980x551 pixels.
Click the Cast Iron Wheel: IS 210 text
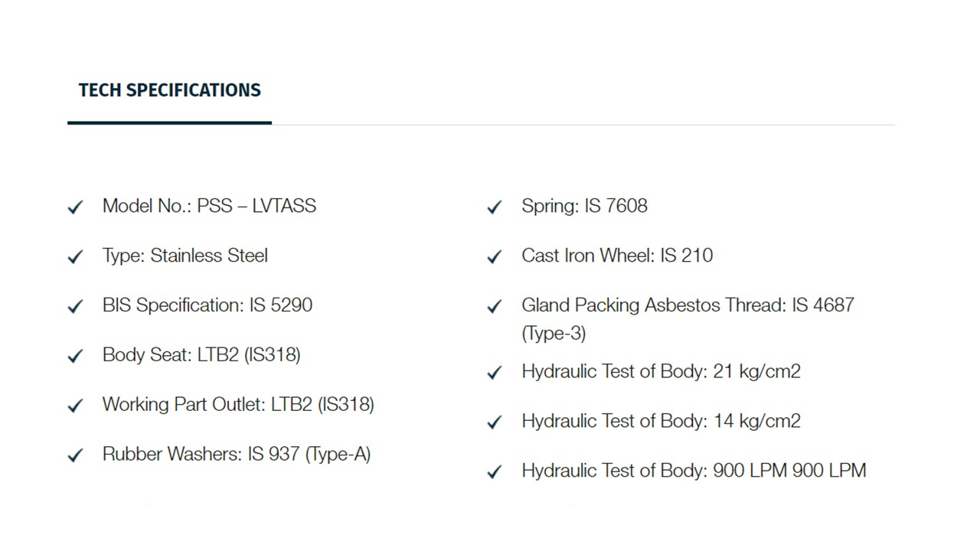(x=617, y=256)
